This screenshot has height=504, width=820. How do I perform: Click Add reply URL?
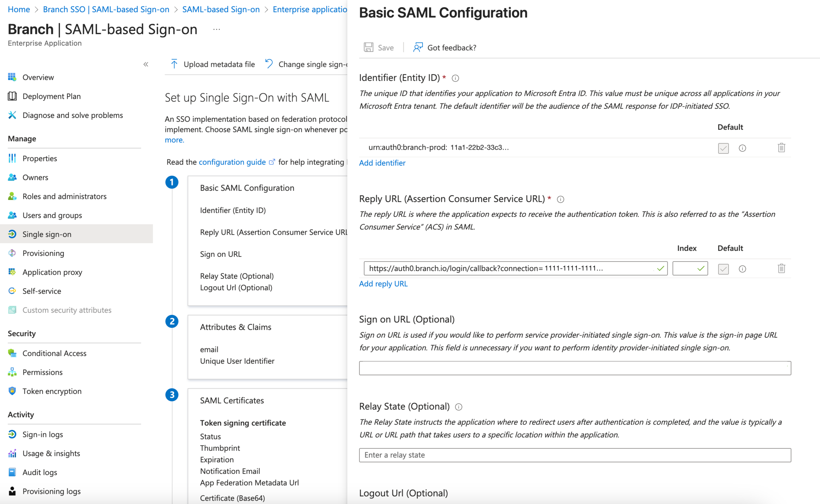point(383,284)
